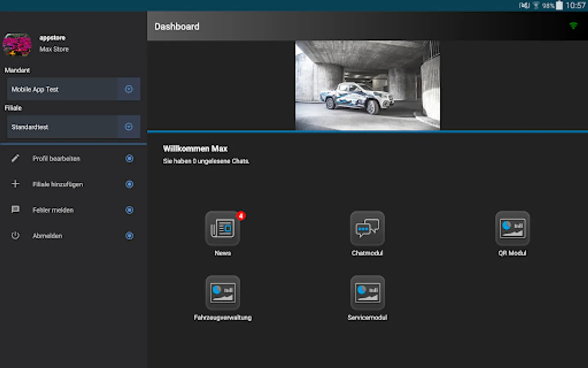The width and height of the screenshot is (588, 368).
Task: Tap the Servicemodul label
Action: coord(367,317)
